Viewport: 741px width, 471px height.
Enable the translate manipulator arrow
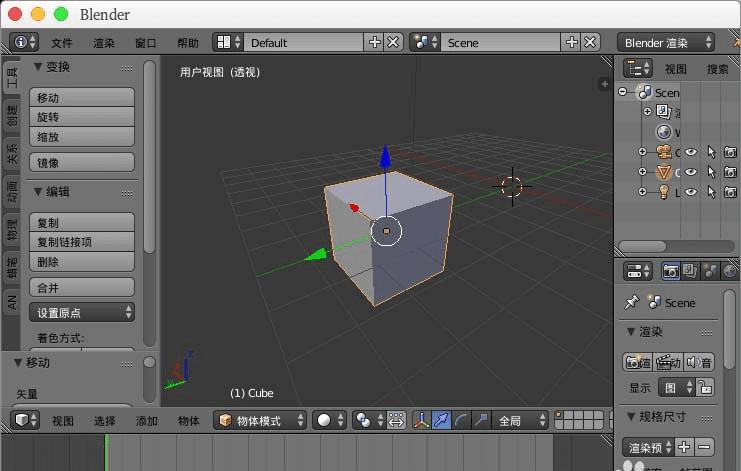441,420
